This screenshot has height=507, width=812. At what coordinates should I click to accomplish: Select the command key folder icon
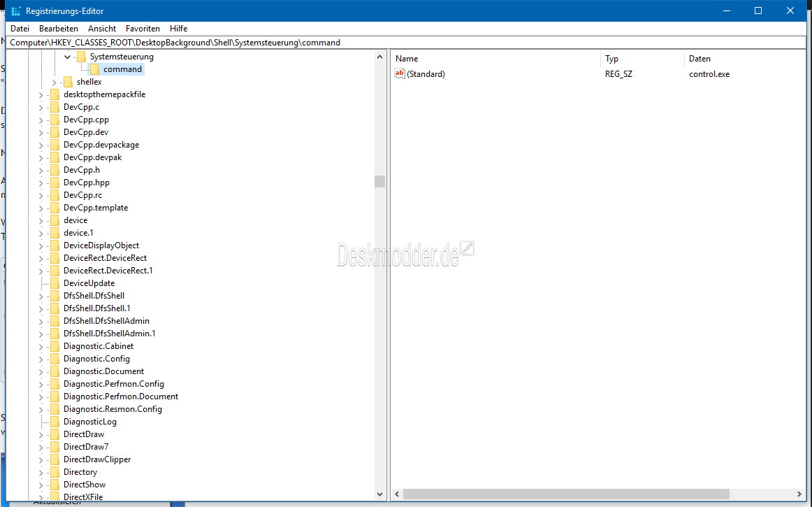tap(94, 69)
